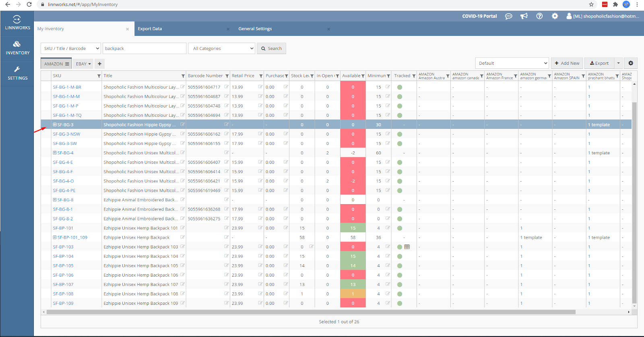Viewport: 644px width, 337px height.
Task: Toggle tracked status for SF-BG-4-E
Action: coord(400,162)
